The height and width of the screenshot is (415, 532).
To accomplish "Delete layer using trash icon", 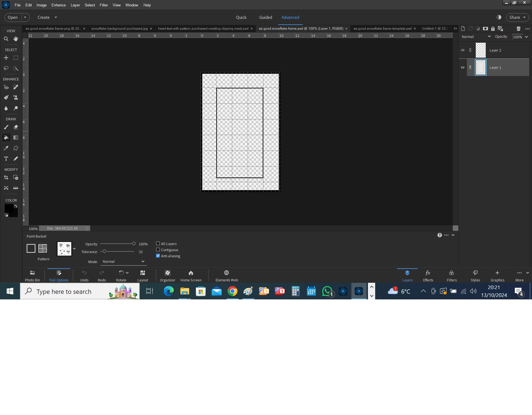I will [518, 29].
